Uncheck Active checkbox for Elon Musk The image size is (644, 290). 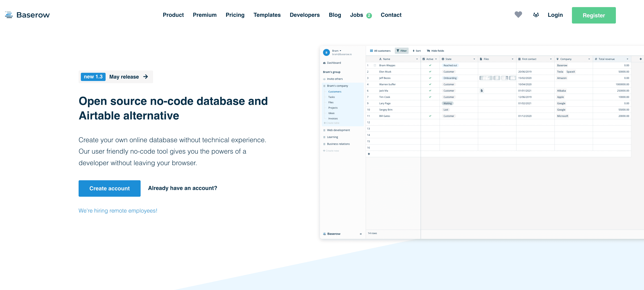pos(430,72)
